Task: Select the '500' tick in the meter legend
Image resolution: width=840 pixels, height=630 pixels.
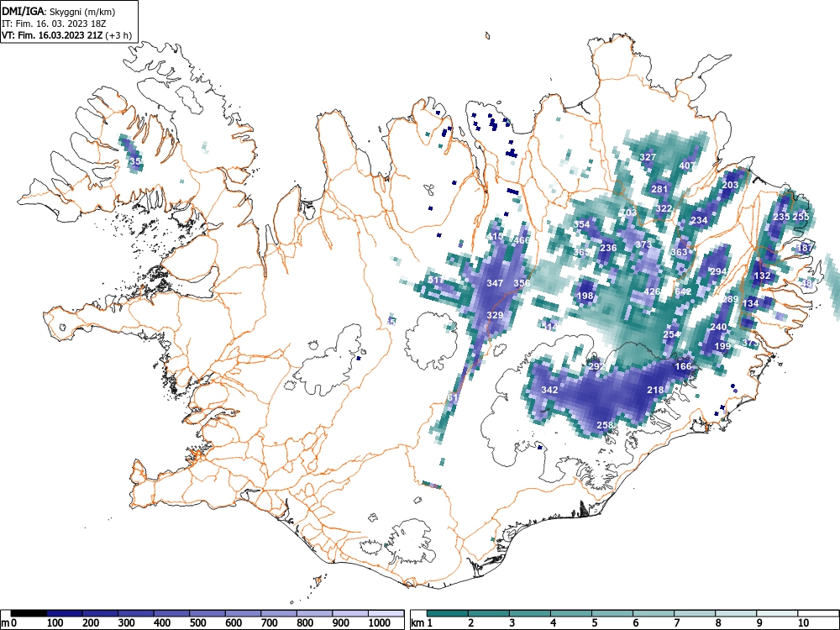Action: coord(198,623)
